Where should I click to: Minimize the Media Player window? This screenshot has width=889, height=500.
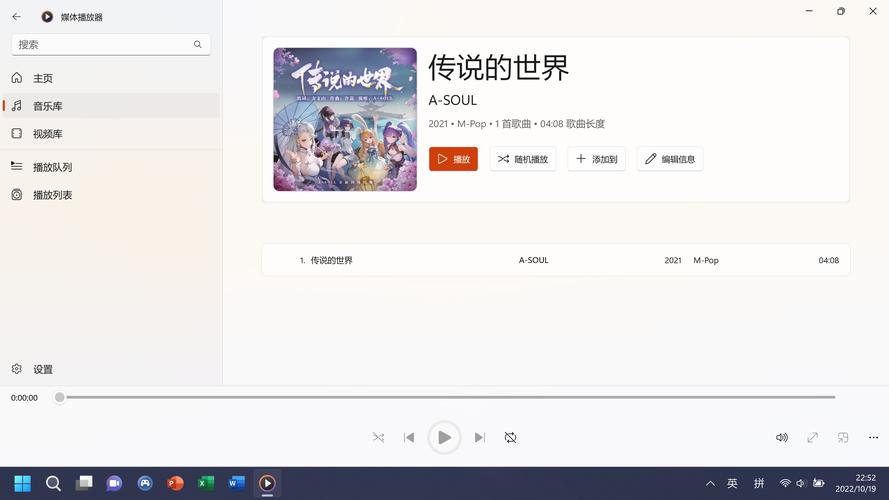coord(809,11)
